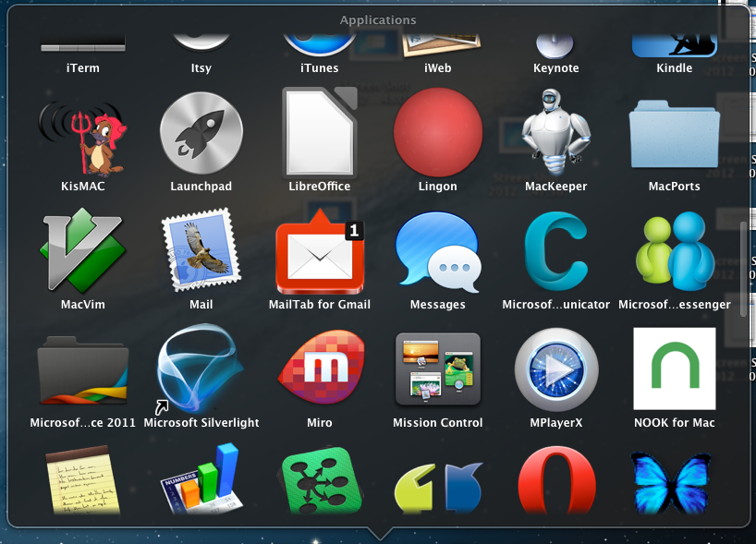756x544 pixels.
Task: Open LibreOffice document icon
Action: click(x=319, y=132)
